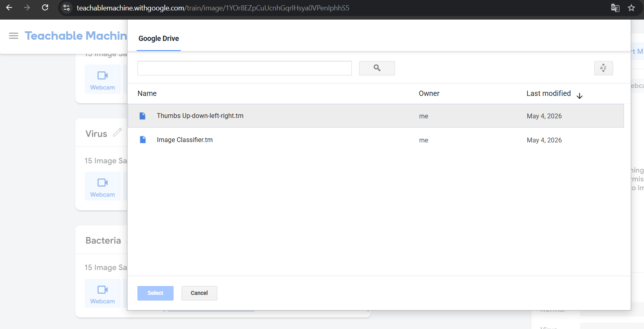
Task: Open the Teachable Machine hamburger menu
Action: tap(14, 36)
